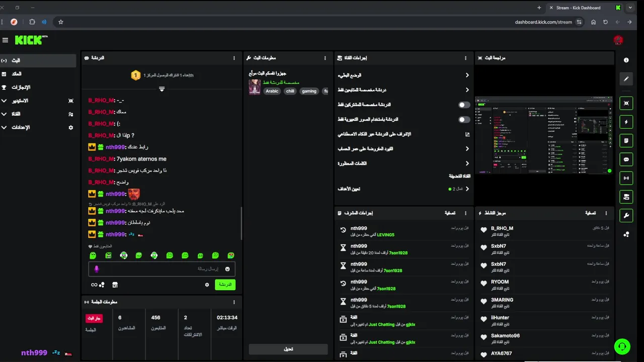Toggle the stream preview widget icon in right sidebar
644x362 pixels.
[626, 103]
